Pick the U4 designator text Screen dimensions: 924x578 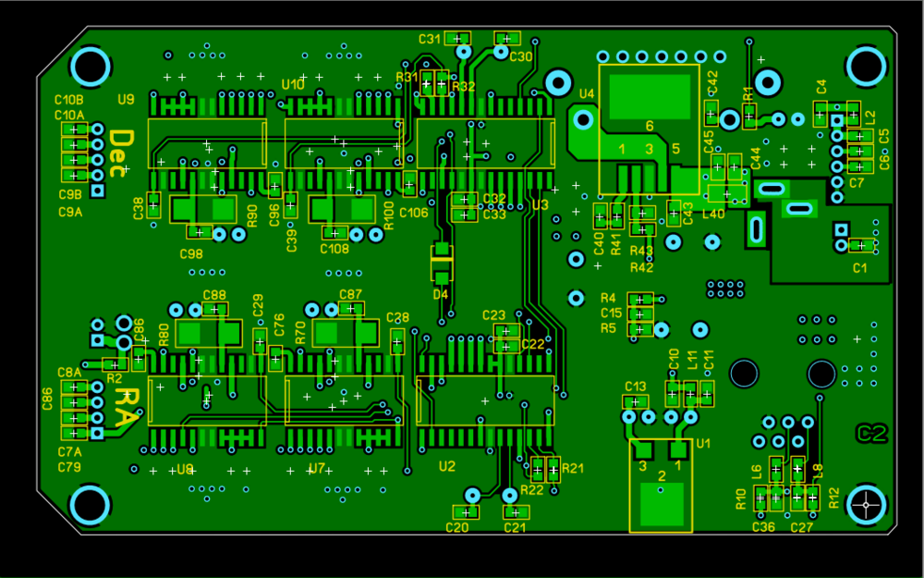587,93
